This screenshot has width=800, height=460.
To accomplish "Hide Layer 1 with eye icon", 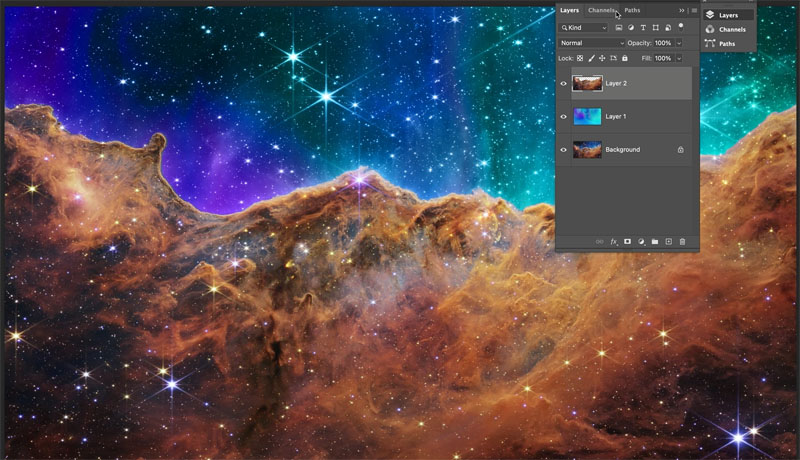I will 563,117.
